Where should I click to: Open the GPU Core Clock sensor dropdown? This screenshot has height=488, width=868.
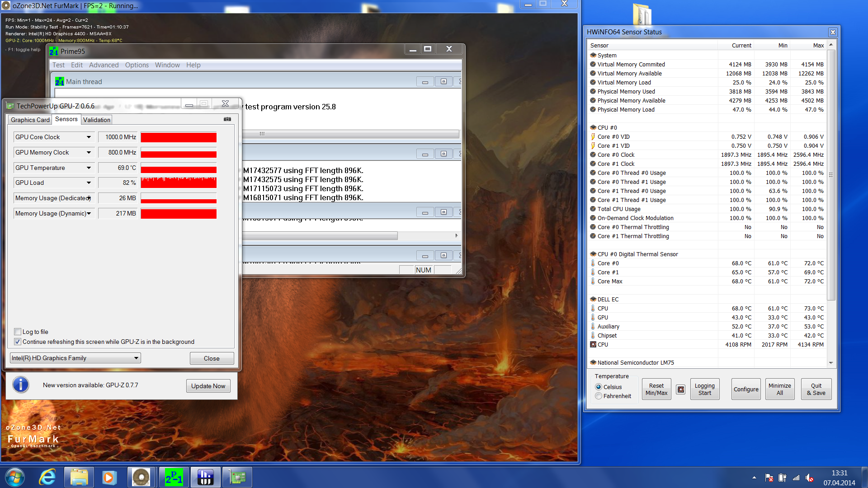tap(89, 137)
